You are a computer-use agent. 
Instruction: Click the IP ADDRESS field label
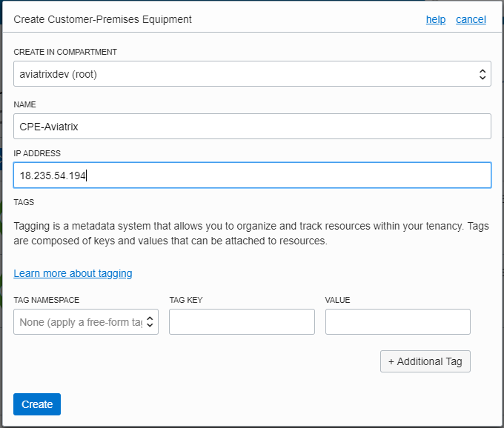[37, 153]
